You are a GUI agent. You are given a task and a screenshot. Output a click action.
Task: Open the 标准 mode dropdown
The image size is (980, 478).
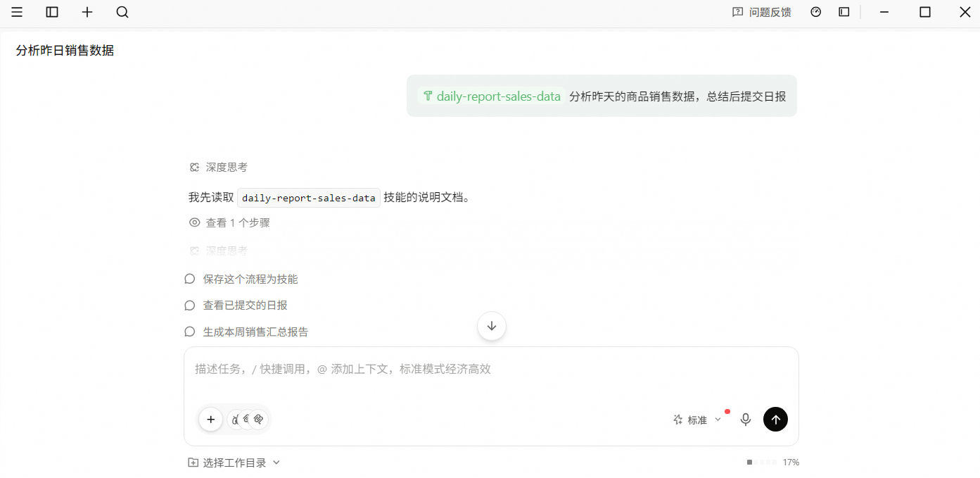[697, 420]
